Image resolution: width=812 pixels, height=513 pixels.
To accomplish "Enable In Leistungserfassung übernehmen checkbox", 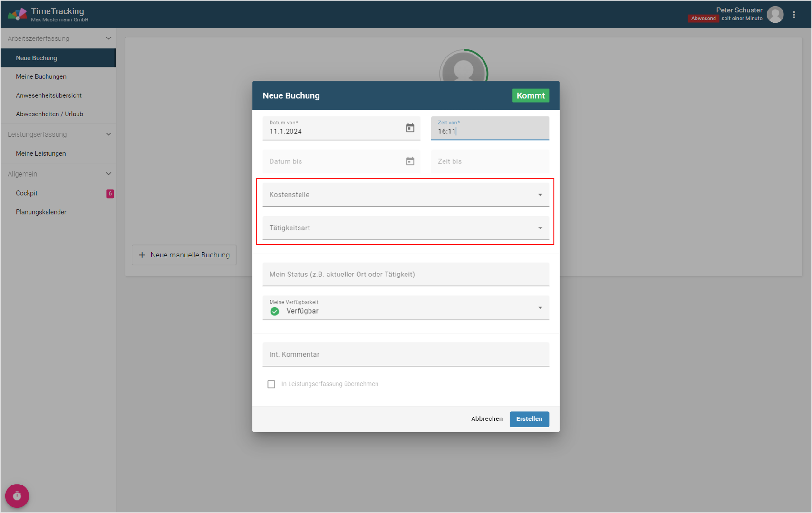I will (271, 384).
